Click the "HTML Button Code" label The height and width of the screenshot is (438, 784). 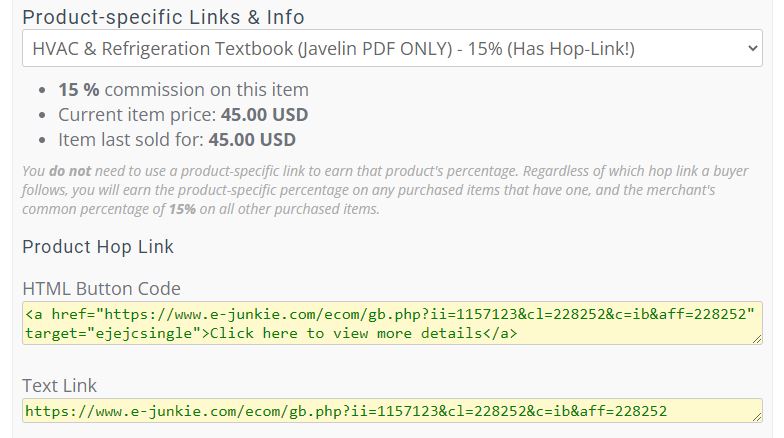click(102, 288)
